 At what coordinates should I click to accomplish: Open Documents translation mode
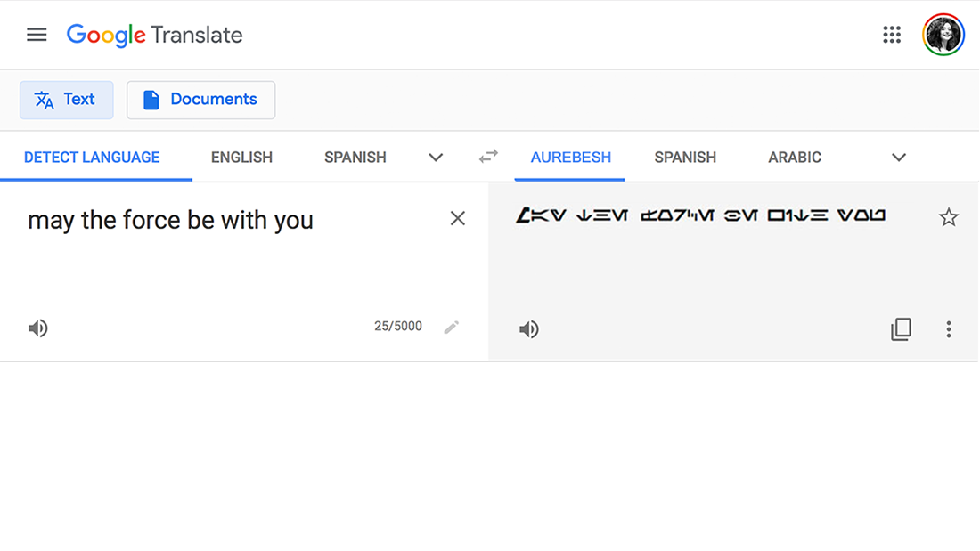tap(200, 100)
